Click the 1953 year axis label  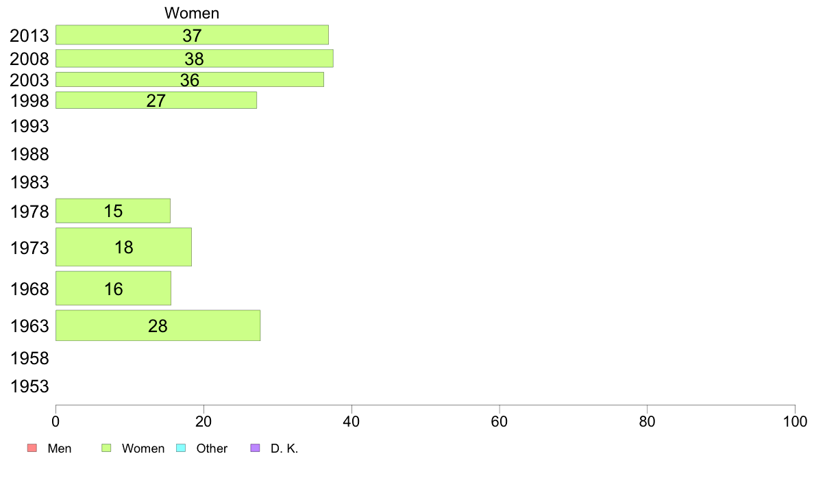(x=29, y=386)
